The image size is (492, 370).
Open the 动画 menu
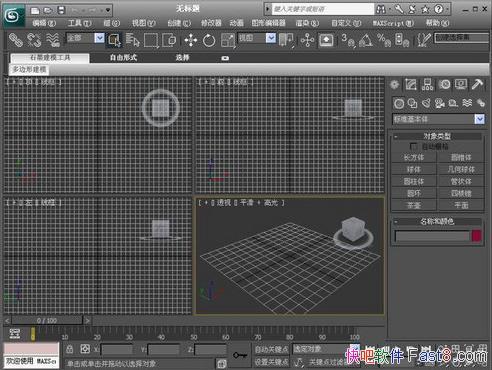236,23
